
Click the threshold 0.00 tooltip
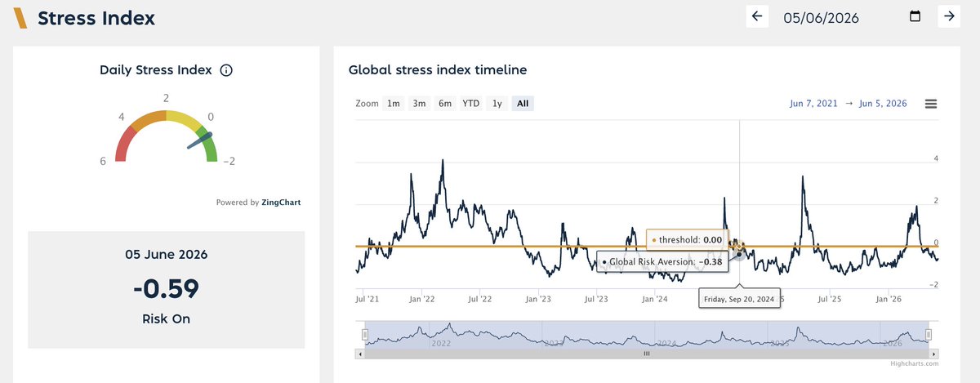pyautogui.click(x=688, y=239)
